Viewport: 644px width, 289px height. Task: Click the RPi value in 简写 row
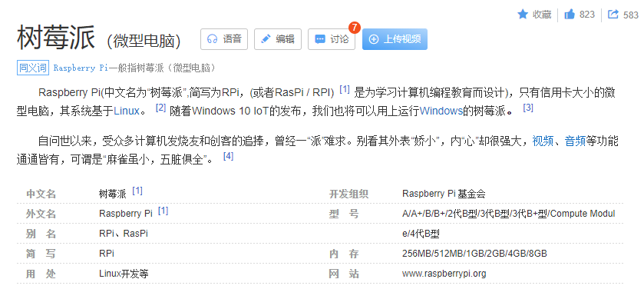click(x=107, y=253)
